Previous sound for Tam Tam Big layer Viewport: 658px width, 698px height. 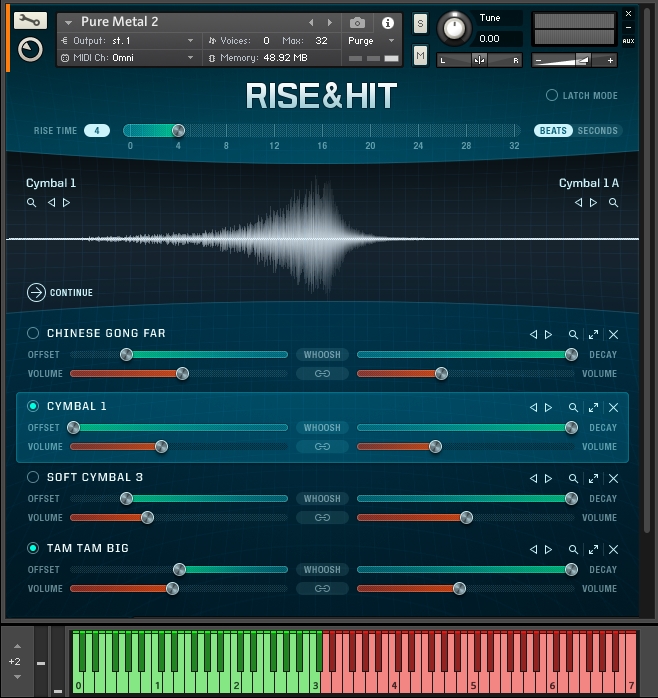(x=533, y=550)
